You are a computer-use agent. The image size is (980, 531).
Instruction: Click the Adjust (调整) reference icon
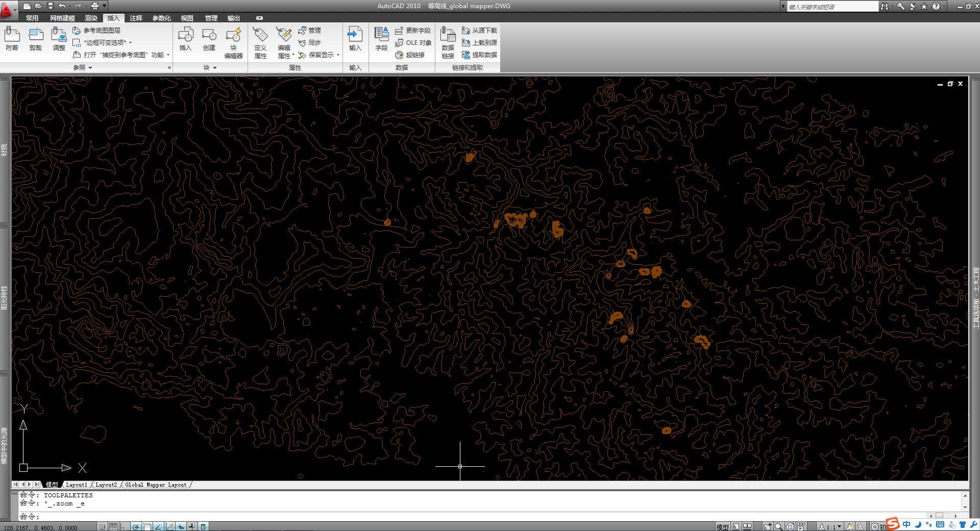(x=59, y=39)
